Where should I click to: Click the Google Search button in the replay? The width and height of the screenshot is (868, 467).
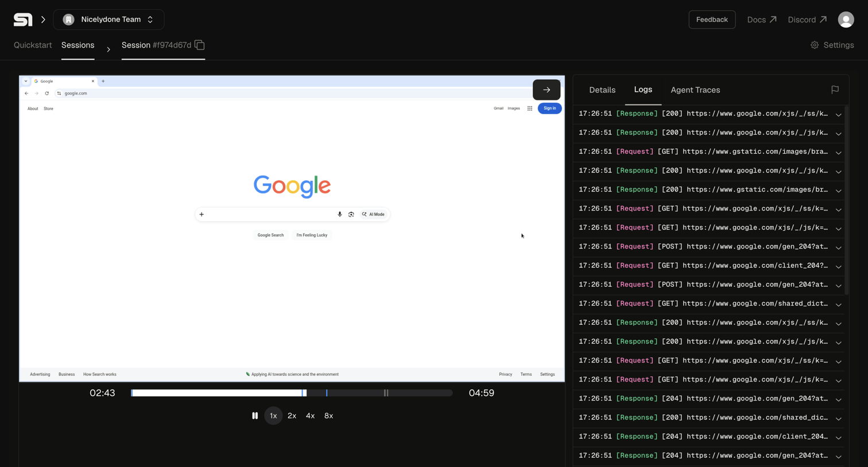[x=270, y=235]
